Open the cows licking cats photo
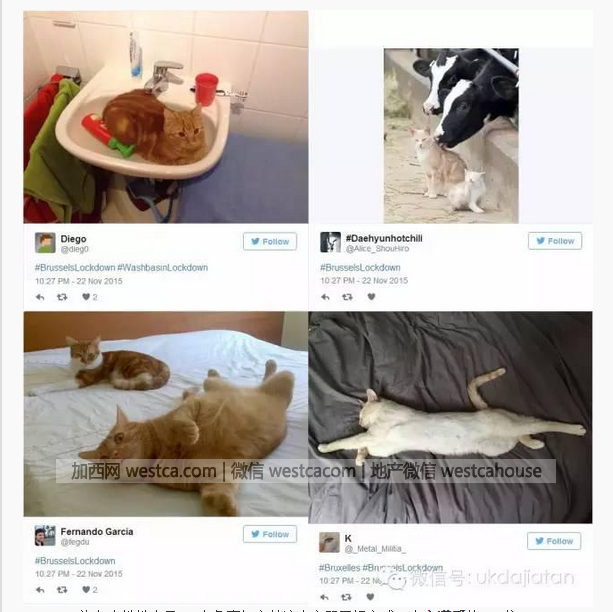The image size is (613, 612). pos(451,136)
